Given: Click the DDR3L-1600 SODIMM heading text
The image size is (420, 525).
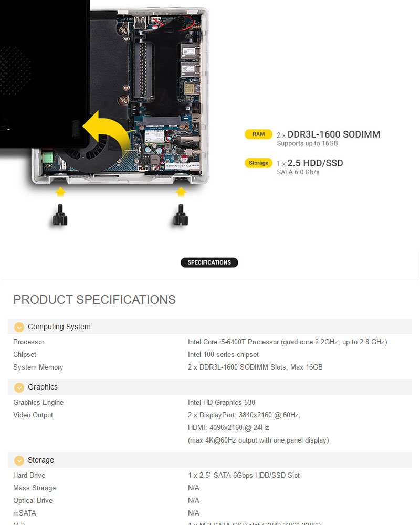Looking at the screenshot, I should click(x=333, y=134).
